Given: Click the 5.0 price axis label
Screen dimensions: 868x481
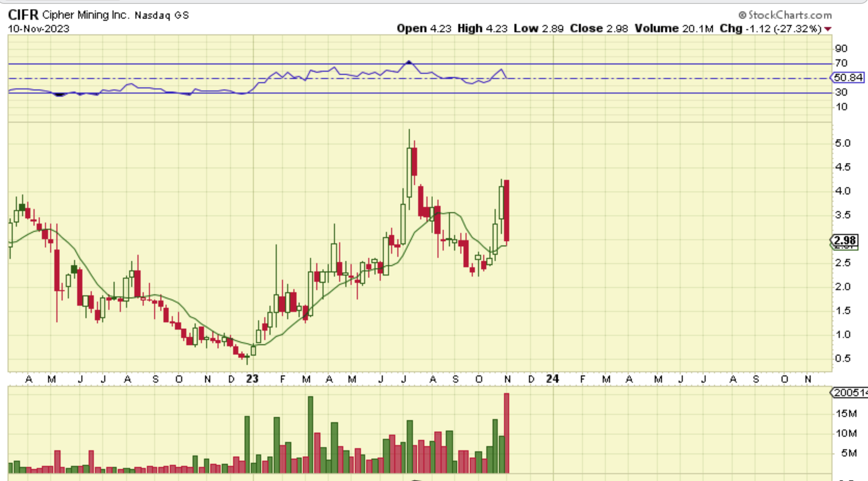Looking at the screenshot, I should [842, 143].
